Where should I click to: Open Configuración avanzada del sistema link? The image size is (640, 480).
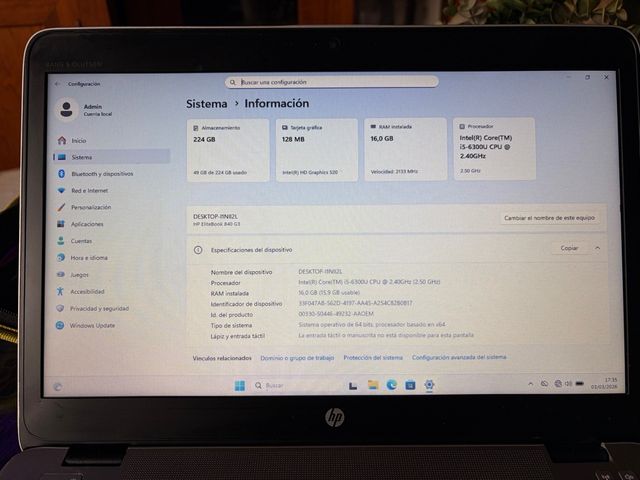[458, 357]
